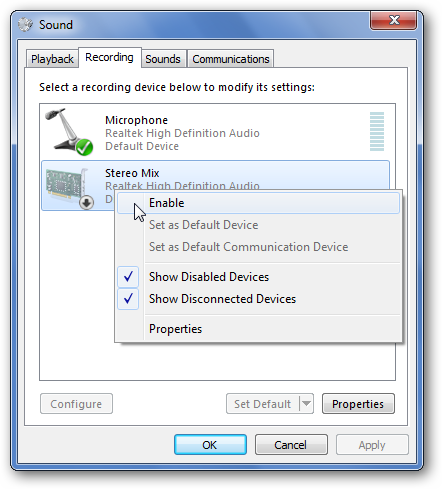Screen dimensions: 442x489
Task: Close the Sound dialog window
Action: (x=393, y=20)
